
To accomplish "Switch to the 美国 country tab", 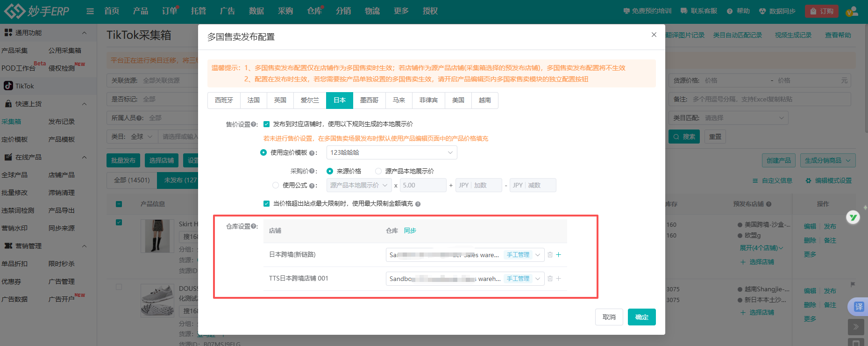I will click(458, 100).
